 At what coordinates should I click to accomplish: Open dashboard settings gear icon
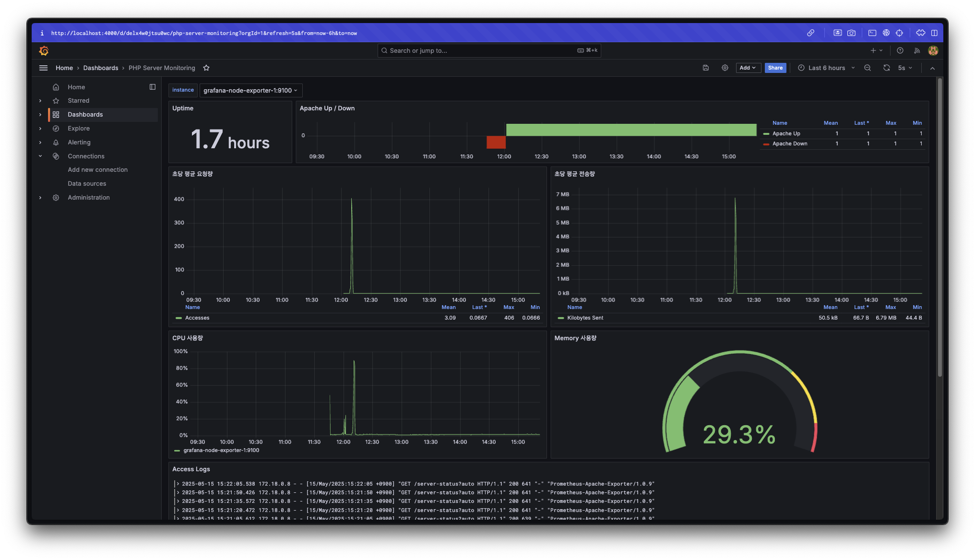click(x=725, y=68)
